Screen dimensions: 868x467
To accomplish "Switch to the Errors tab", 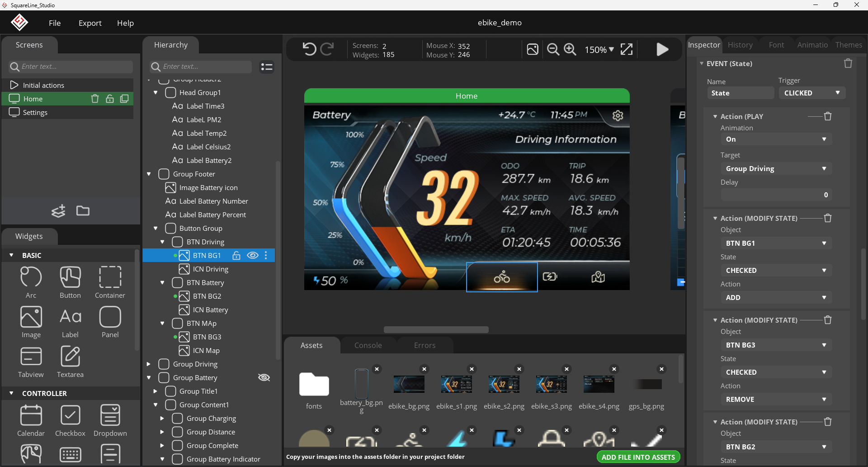I will (x=425, y=345).
